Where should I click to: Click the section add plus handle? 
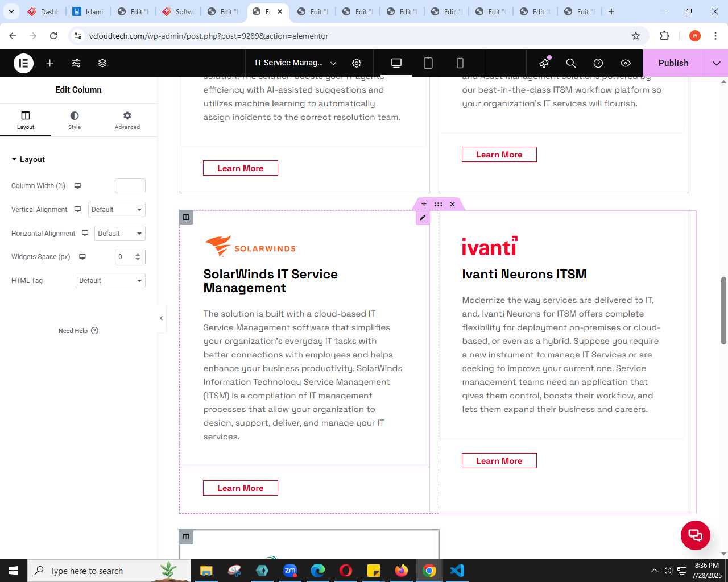[x=424, y=204]
